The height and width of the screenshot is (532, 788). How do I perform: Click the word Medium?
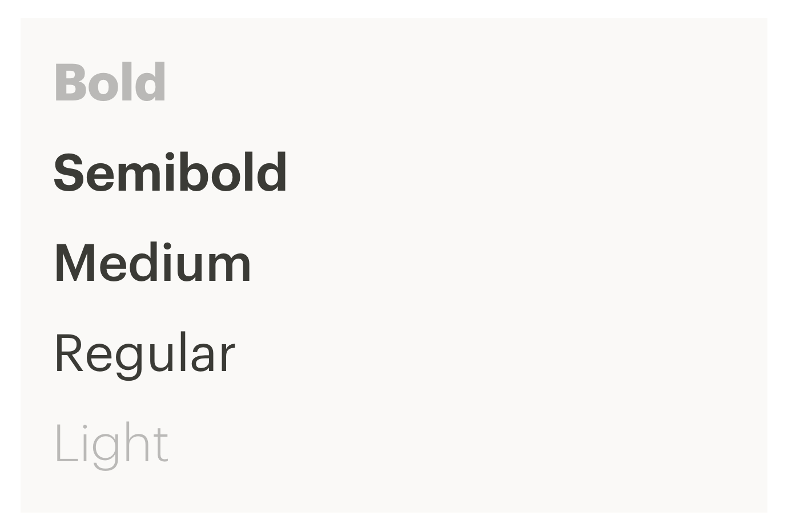tap(152, 263)
